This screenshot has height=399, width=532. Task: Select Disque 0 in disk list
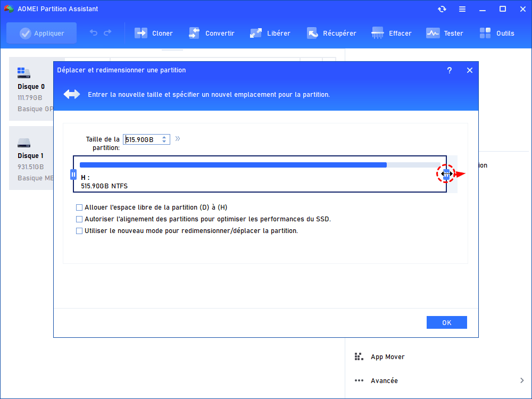(31, 89)
